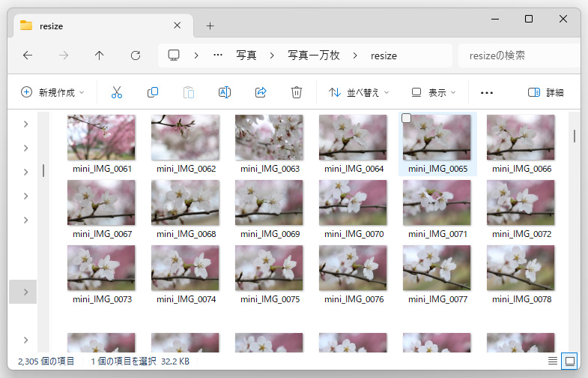Select thumbnail mini_IMG_0074
The width and height of the screenshot is (588, 378).
[x=185, y=268]
